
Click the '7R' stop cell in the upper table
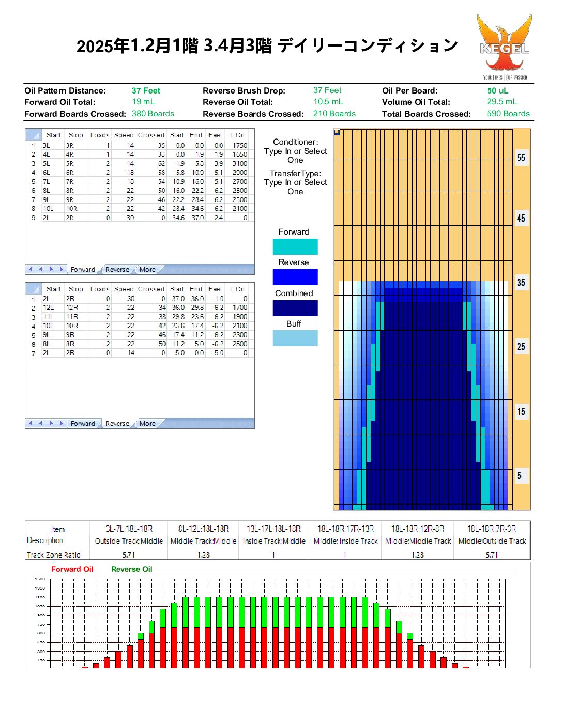[75, 181]
